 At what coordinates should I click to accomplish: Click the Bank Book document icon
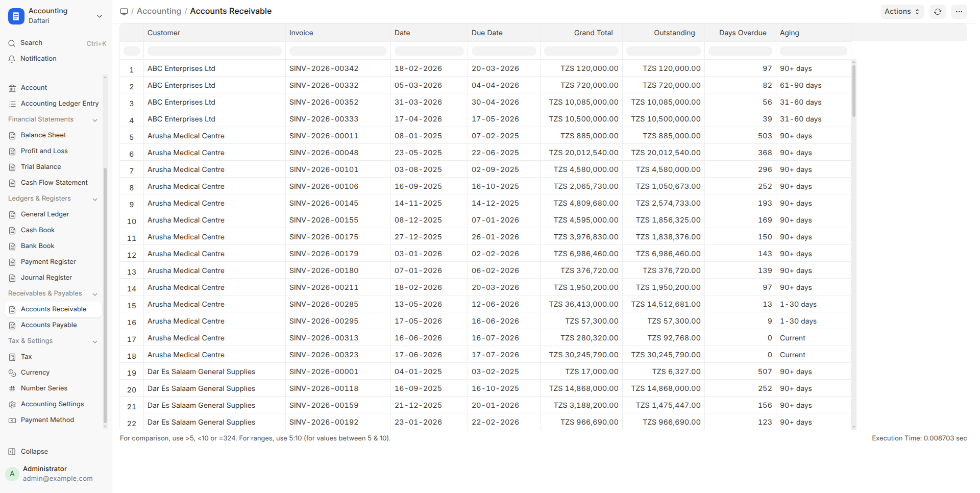click(x=12, y=246)
